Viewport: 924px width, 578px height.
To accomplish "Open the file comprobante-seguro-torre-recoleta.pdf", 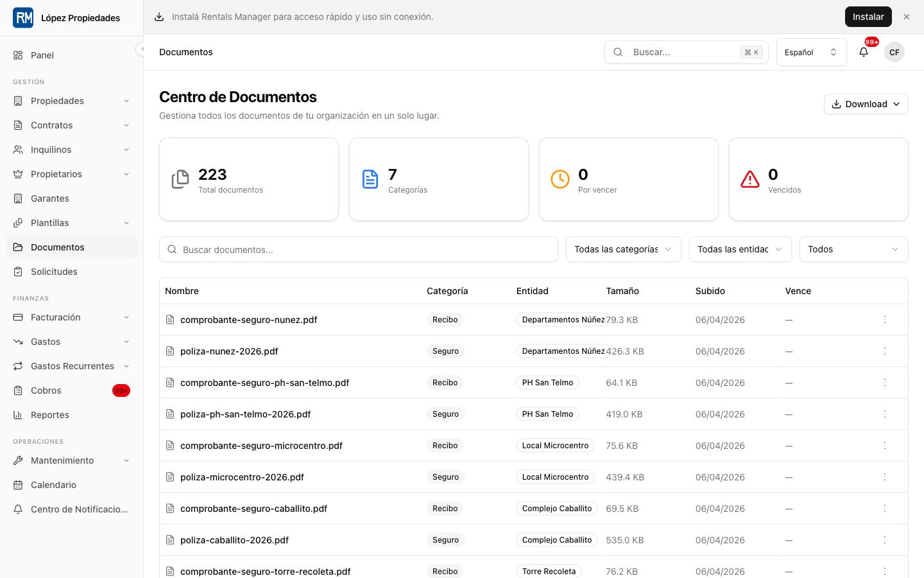I will (265, 572).
